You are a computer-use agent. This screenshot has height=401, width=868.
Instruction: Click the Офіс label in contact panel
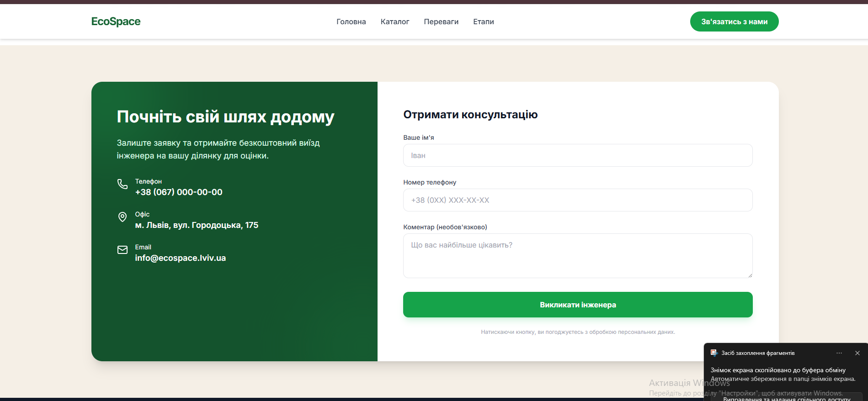pyautogui.click(x=142, y=214)
